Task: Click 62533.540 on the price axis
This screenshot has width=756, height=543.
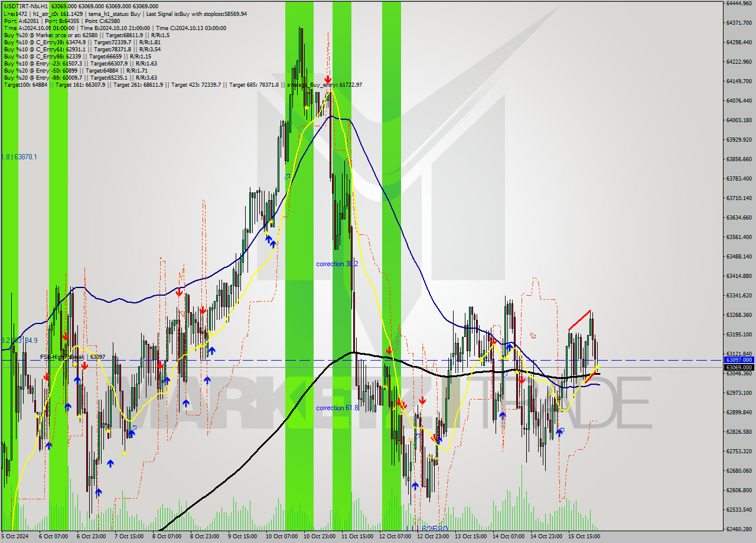Action: pos(739,509)
